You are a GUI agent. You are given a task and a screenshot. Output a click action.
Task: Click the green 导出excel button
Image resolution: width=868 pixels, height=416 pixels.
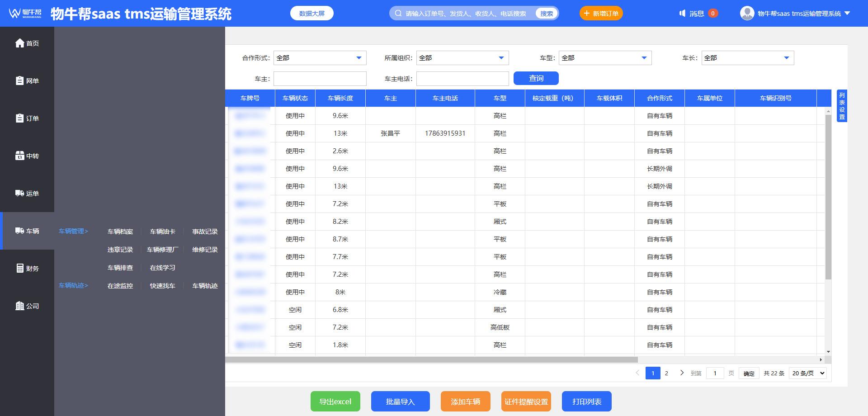pos(335,402)
